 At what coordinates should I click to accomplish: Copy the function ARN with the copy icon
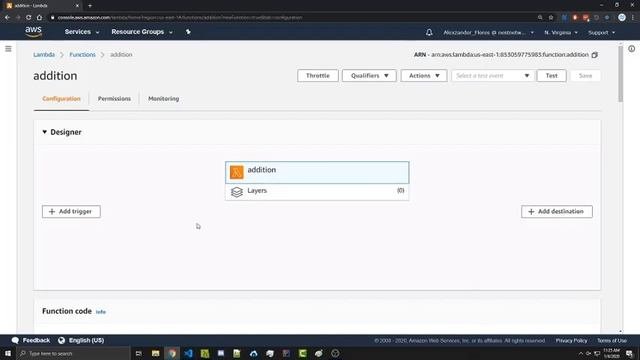(595, 55)
